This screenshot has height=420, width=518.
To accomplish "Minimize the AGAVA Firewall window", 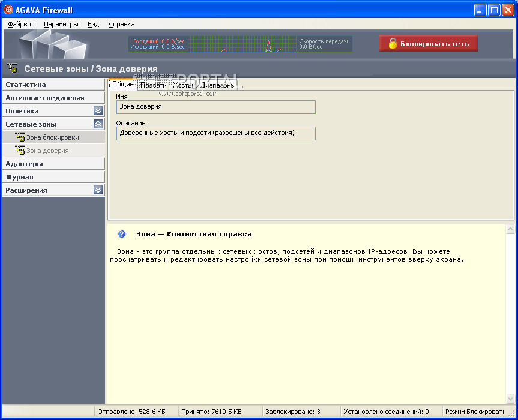I will coord(480,10).
